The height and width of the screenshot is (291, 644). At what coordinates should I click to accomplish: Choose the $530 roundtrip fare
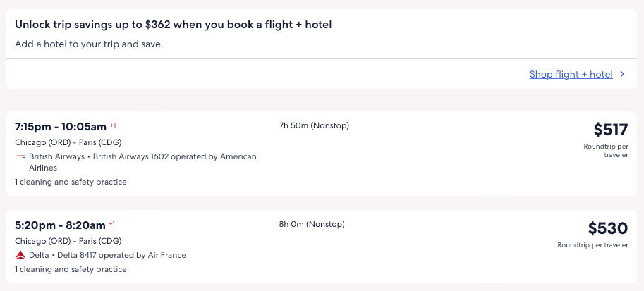click(x=607, y=228)
